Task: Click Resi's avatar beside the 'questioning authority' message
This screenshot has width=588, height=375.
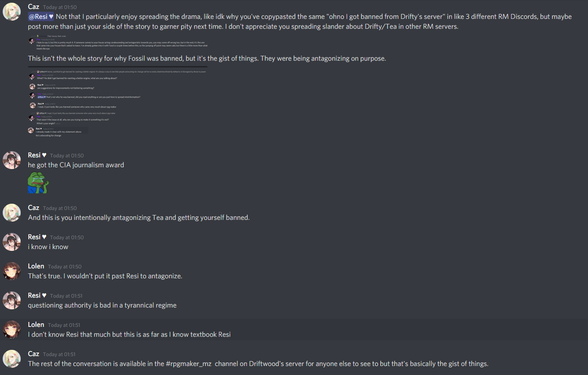Action: [x=12, y=300]
